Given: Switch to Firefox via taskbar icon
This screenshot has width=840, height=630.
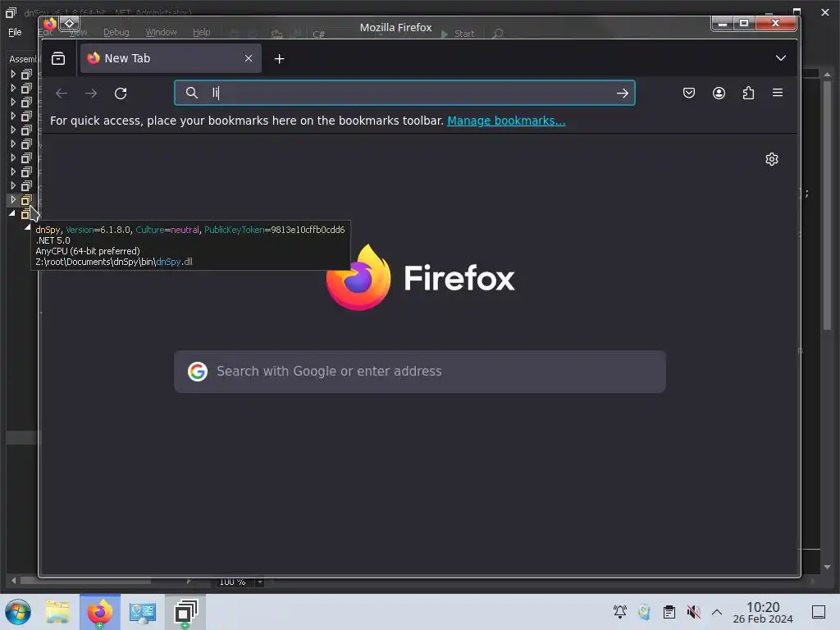Looking at the screenshot, I should click(x=100, y=612).
